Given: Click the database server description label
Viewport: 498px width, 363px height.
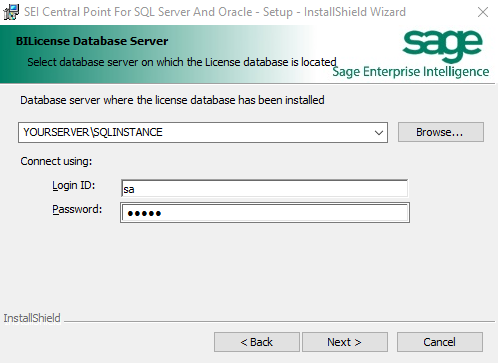Looking at the screenshot, I should [172, 100].
